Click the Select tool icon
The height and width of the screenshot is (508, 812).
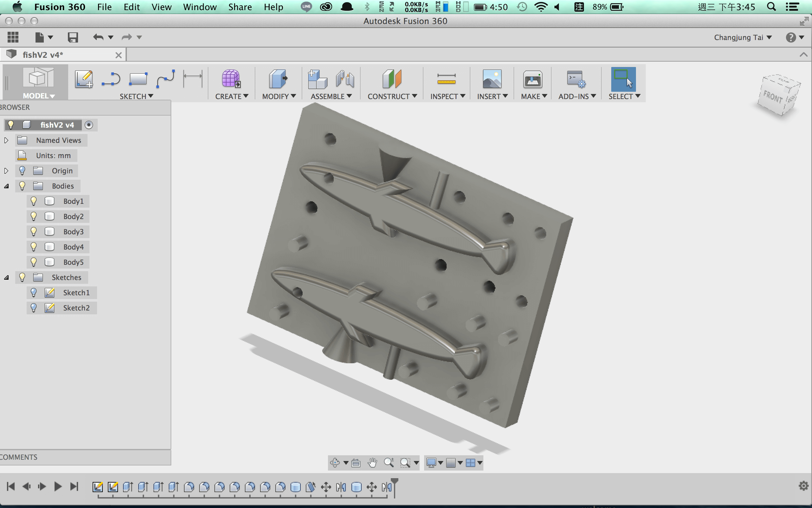tap(623, 79)
